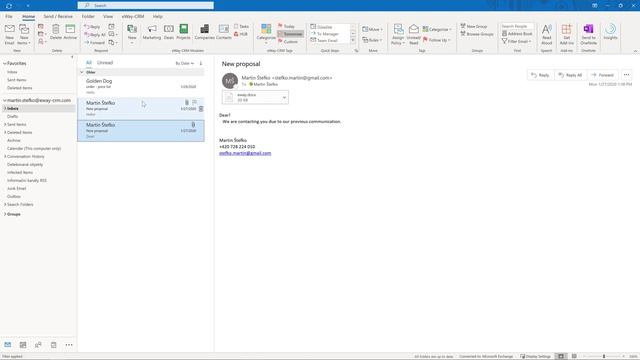
Task: Send message to OneNote
Action: click(589, 34)
